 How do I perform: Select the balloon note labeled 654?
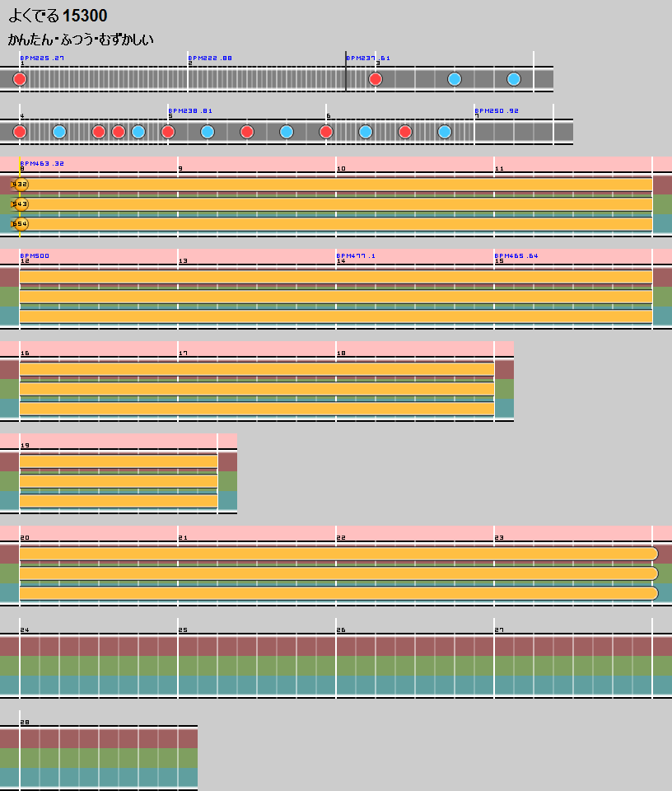pyautogui.click(x=21, y=224)
